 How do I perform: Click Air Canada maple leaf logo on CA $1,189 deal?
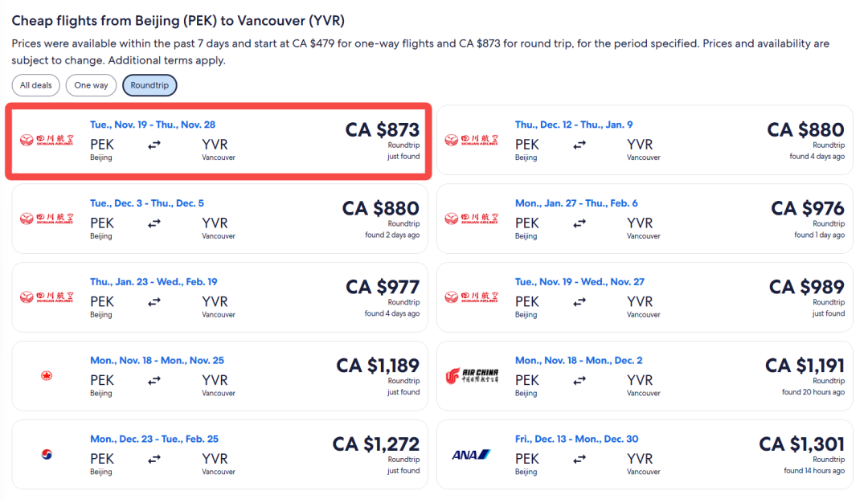point(47,376)
